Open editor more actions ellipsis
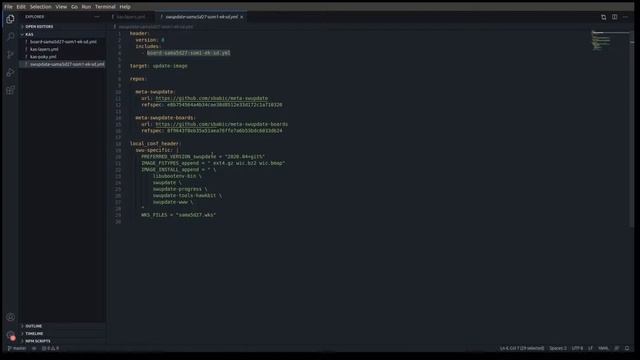 click(x=625, y=17)
